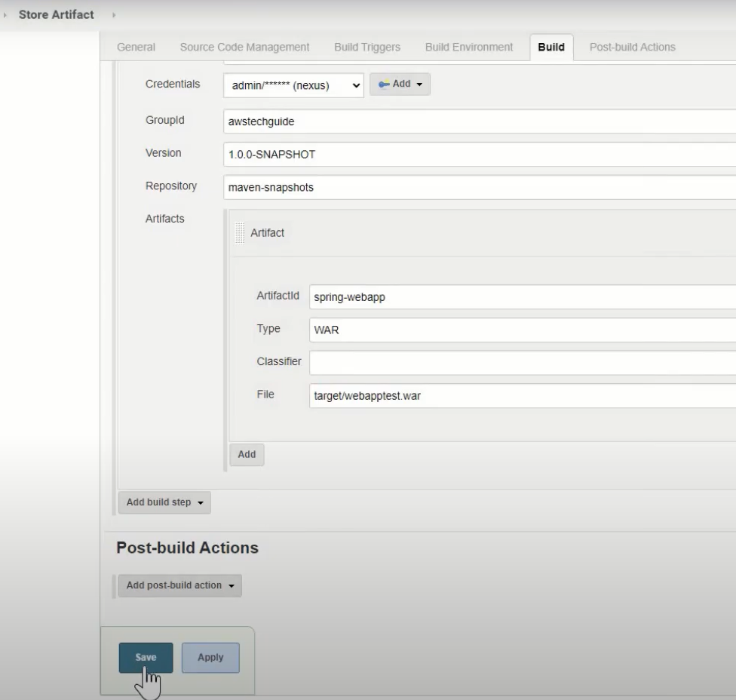Open the Credentials dropdown
The height and width of the screenshot is (700, 736).
click(x=293, y=85)
